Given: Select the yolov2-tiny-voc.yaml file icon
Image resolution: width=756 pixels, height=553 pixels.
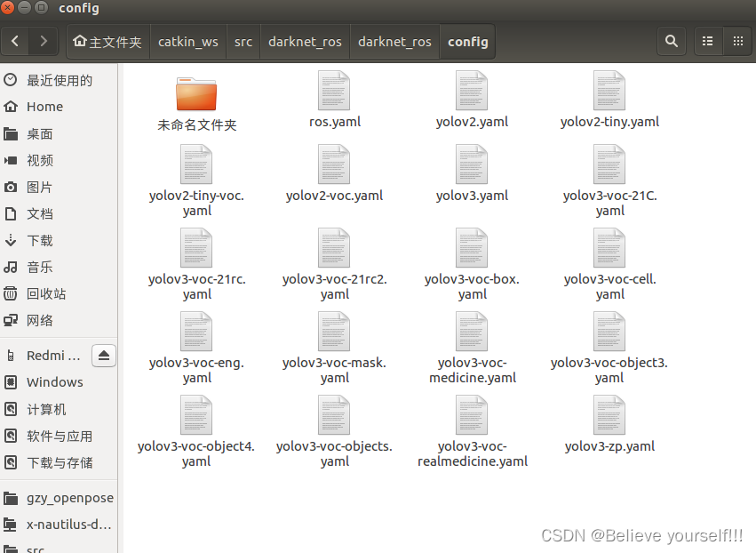Looking at the screenshot, I should coord(196,164).
